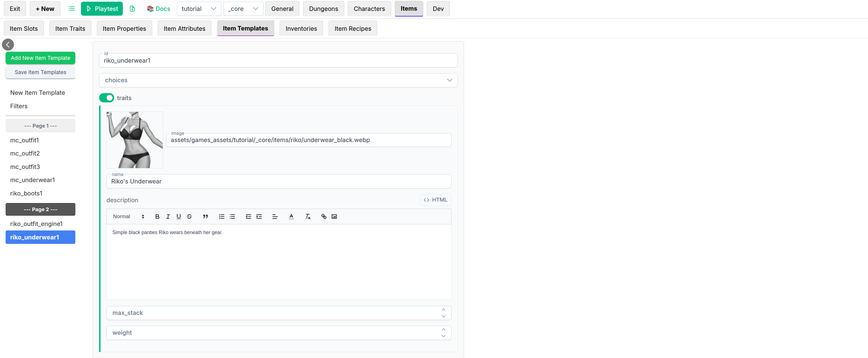Image resolution: width=868 pixels, height=358 pixels.
Task: Insert image using description toolbar icon
Action: 334,217
